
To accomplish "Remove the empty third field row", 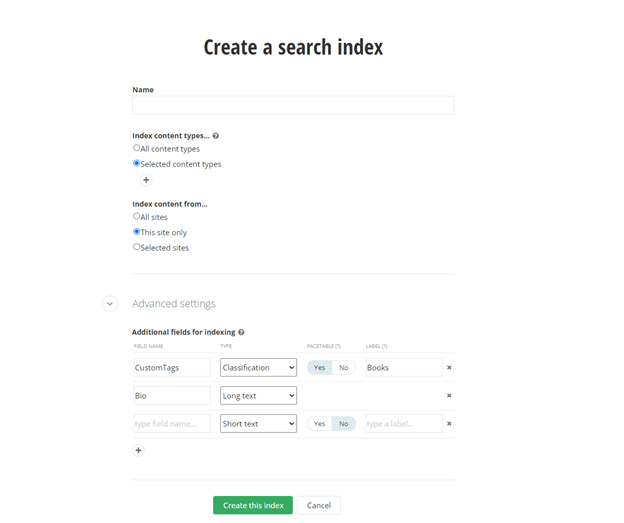I will 449,423.
